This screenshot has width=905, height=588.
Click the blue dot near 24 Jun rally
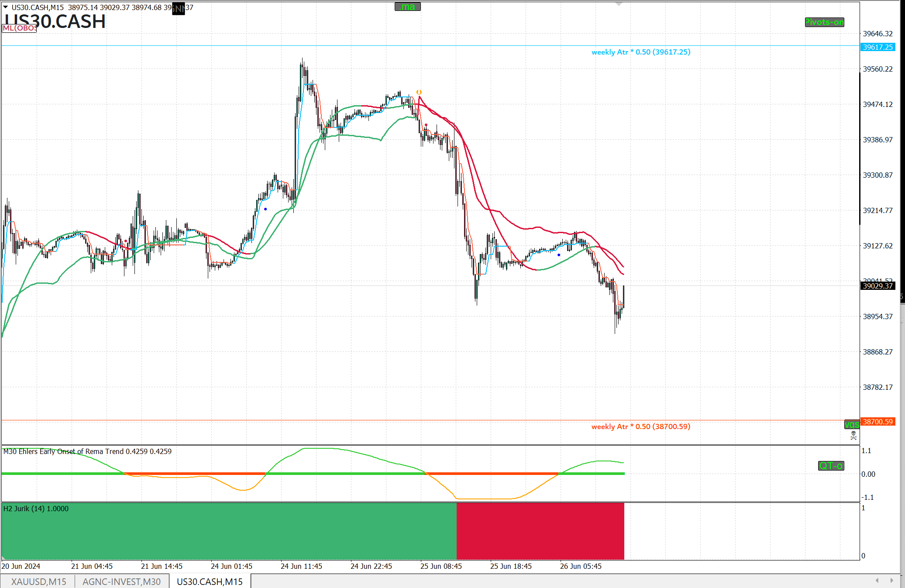point(265,209)
